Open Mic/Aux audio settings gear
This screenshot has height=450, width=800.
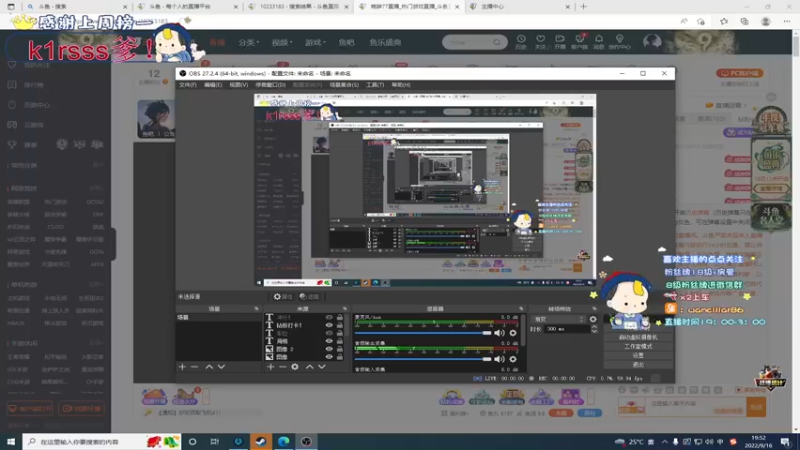pyautogui.click(x=513, y=333)
